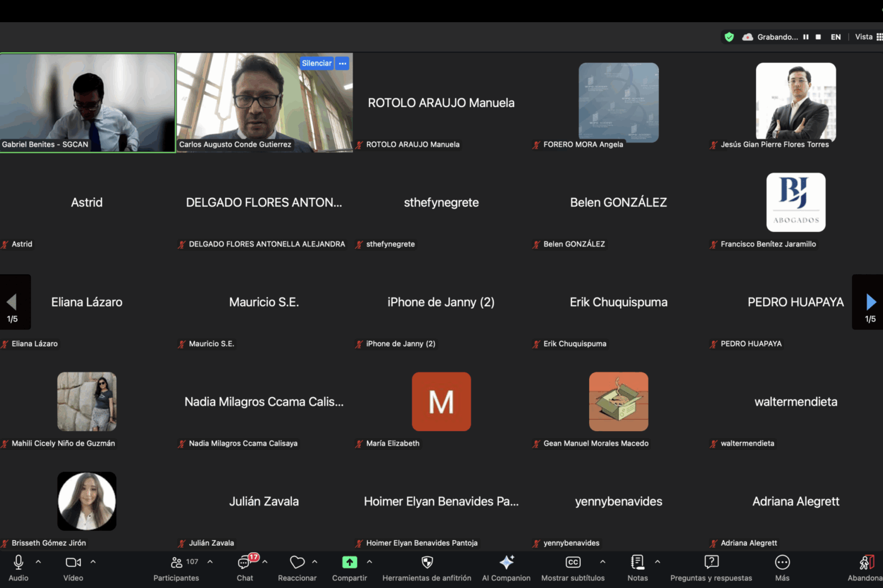Expand video options chevron
Image resolution: width=883 pixels, height=588 pixels.
tap(93, 562)
